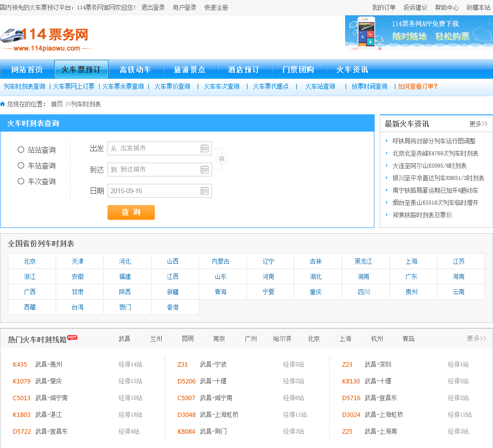
Task: Select 湖北 province timetable
Action: tap(316, 276)
